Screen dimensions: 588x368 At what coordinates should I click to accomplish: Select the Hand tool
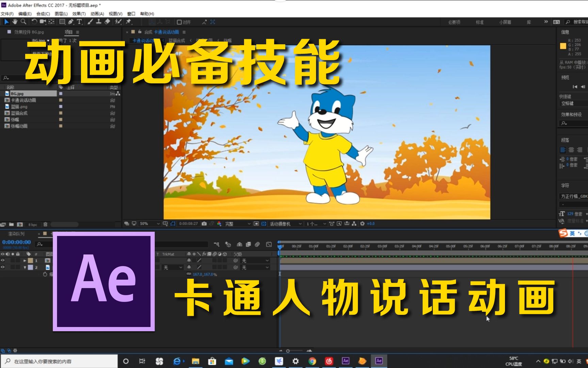tap(15, 22)
